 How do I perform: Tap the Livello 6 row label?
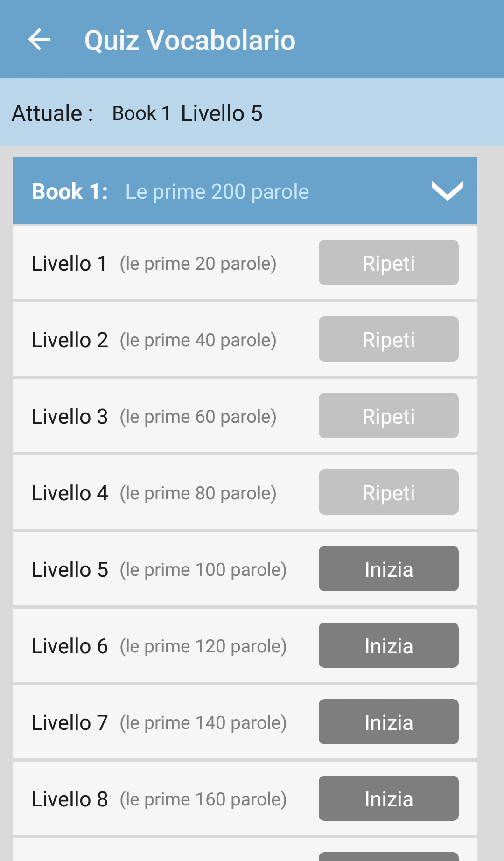70,646
